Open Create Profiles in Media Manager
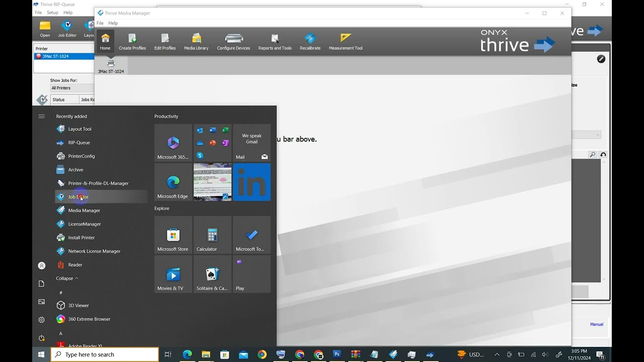 (132, 41)
